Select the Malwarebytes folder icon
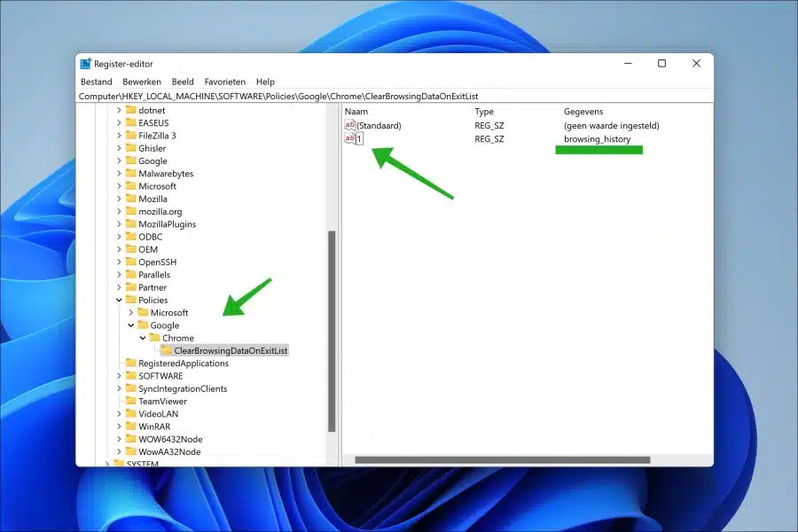Viewport: 798px width, 532px height. 131,173
